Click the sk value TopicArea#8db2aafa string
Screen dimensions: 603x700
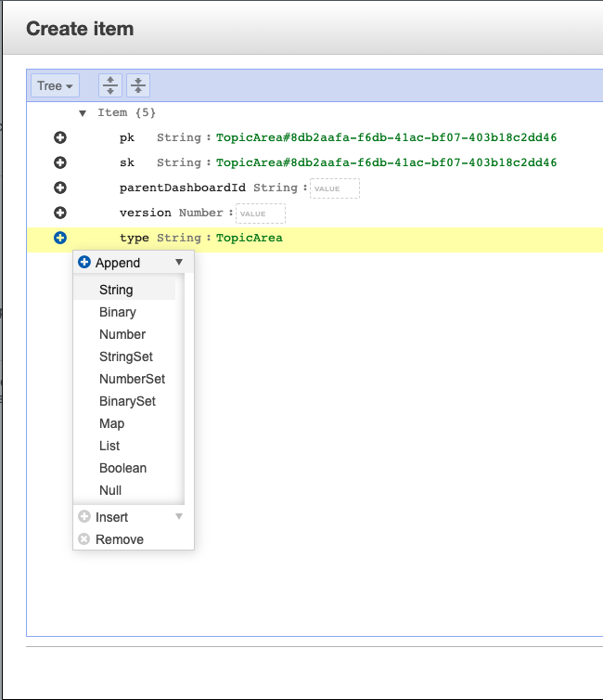point(386,162)
